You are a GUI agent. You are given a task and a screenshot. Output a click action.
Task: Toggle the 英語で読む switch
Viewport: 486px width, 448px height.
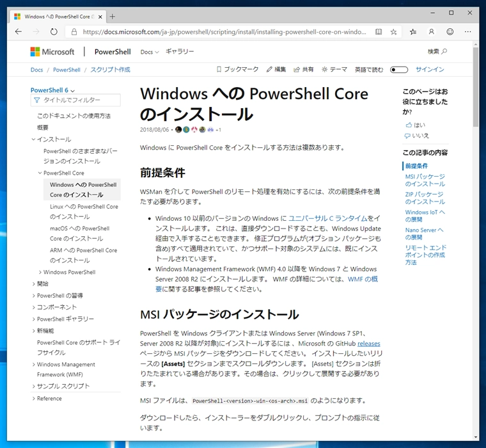pos(399,70)
